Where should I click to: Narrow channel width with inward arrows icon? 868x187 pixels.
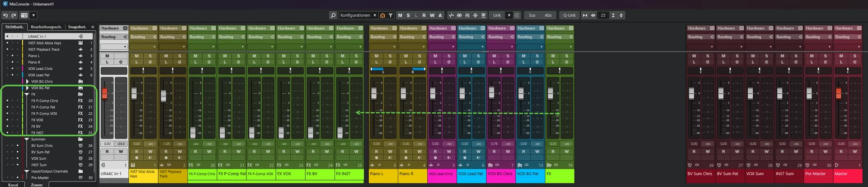(x=585, y=15)
